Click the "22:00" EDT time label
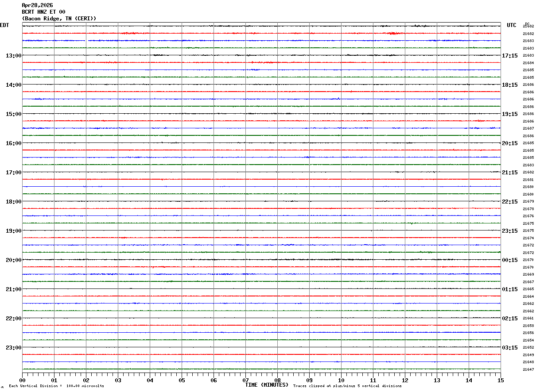 [13, 319]
